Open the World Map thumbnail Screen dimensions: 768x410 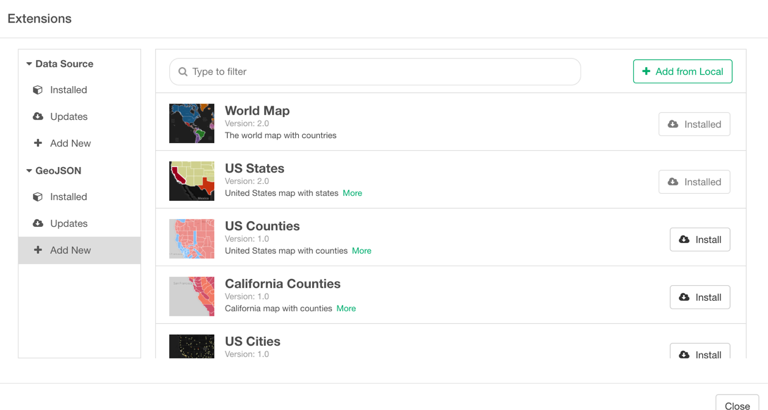tap(192, 124)
